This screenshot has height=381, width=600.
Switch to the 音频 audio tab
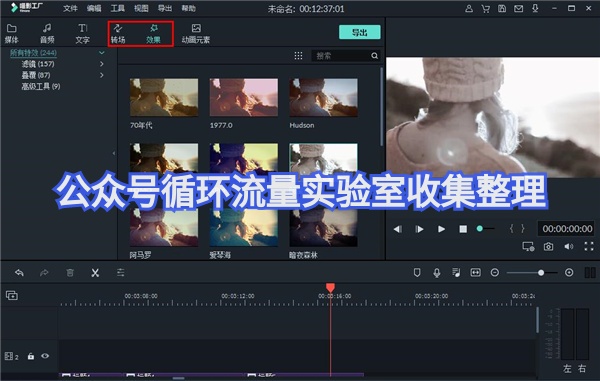tap(47, 33)
